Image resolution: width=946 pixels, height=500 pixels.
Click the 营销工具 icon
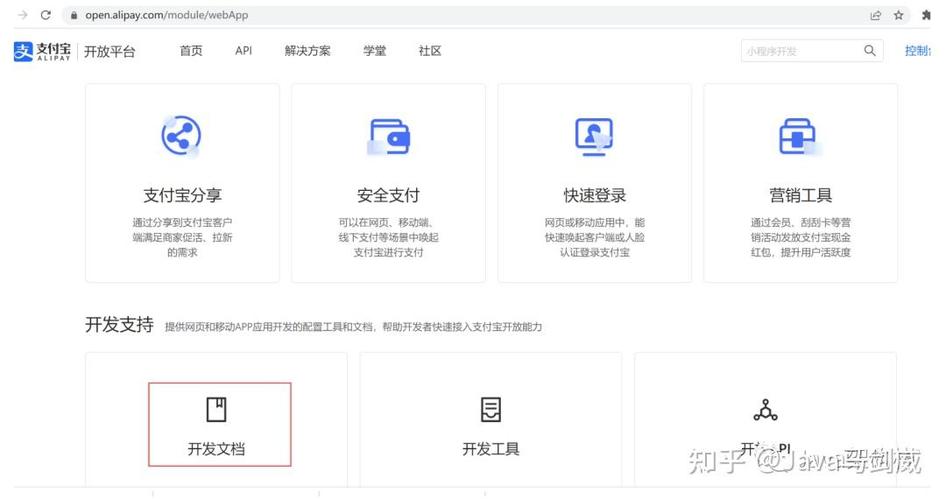pyautogui.click(x=799, y=135)
